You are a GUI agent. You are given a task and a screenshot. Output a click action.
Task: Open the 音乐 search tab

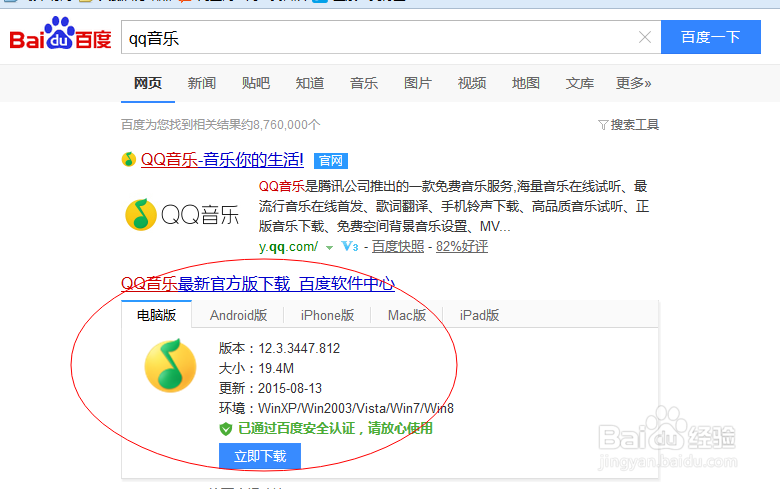pyautogui.click(x=364, y=83)
